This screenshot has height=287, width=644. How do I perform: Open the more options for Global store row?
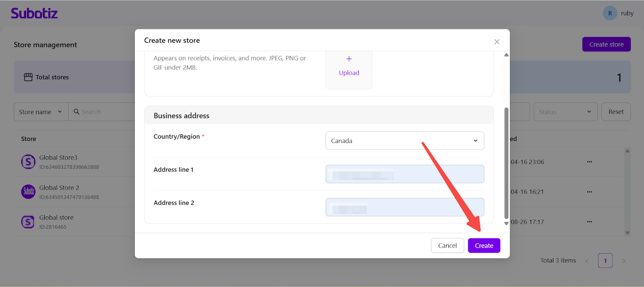(589, 222)
